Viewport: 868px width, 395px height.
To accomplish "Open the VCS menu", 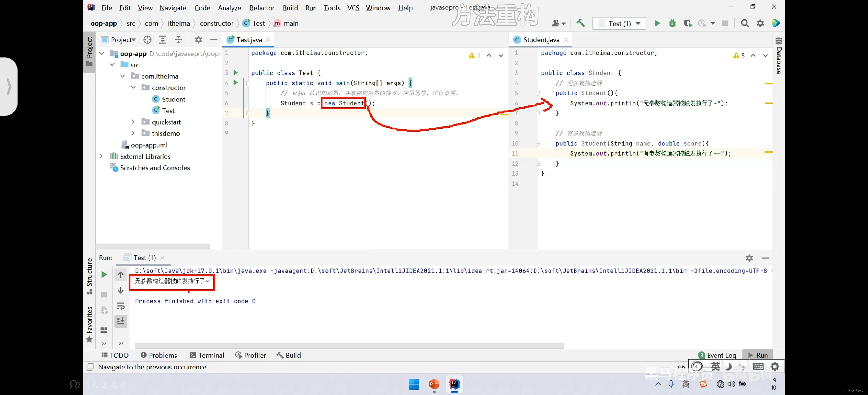I will pyautogui.click(x=353, y=8).
